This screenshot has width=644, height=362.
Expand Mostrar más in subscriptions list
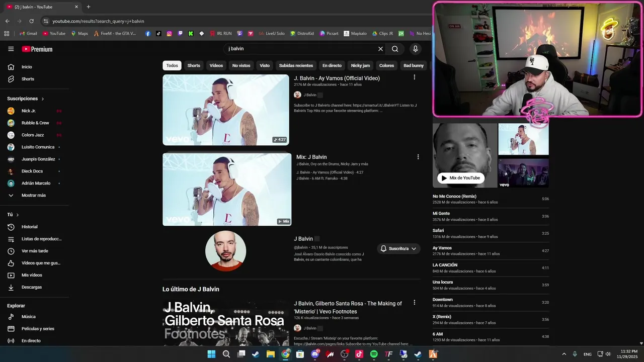[x=34, y=195]
